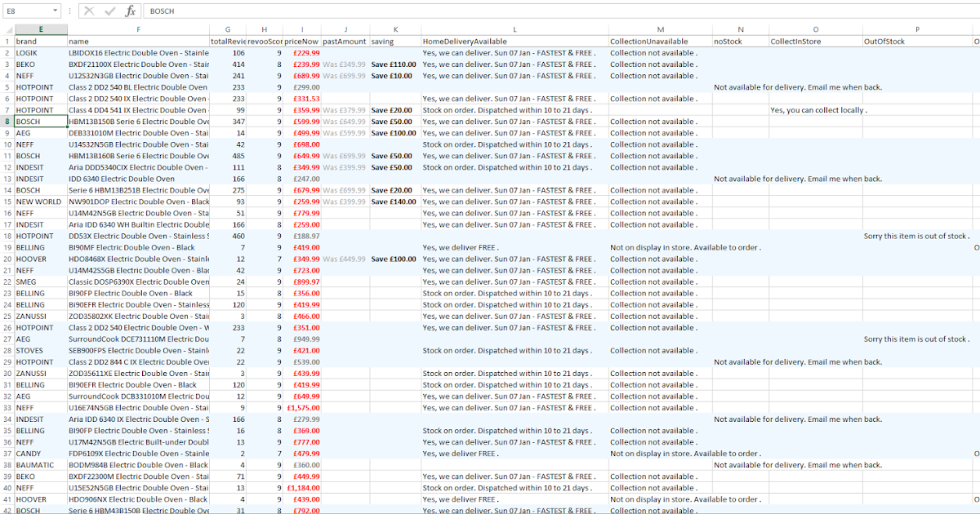Click the select-all corner above row numbers
Image resolution: width=980 pixels, height=514 pixels.
pos(8,29)
